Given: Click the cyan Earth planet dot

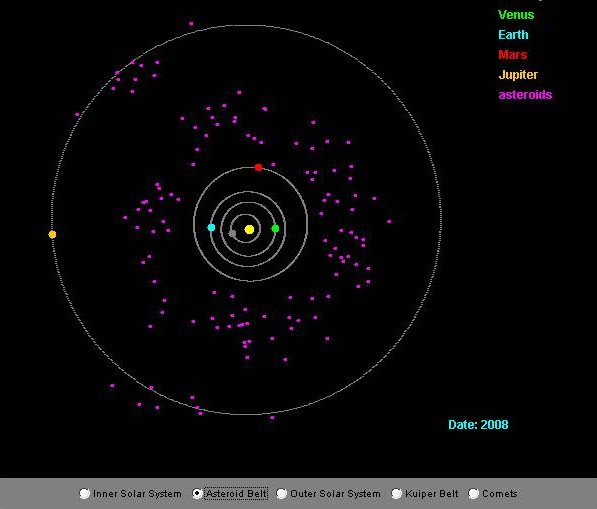Looking at the screenshot, I should [211, 227].
